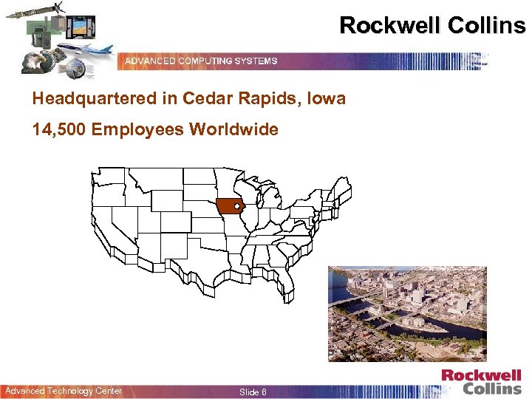Click the highlighted Iowa state on map
Image resolution: width=532 pixels, height=399 pixels.
(231, 206)
